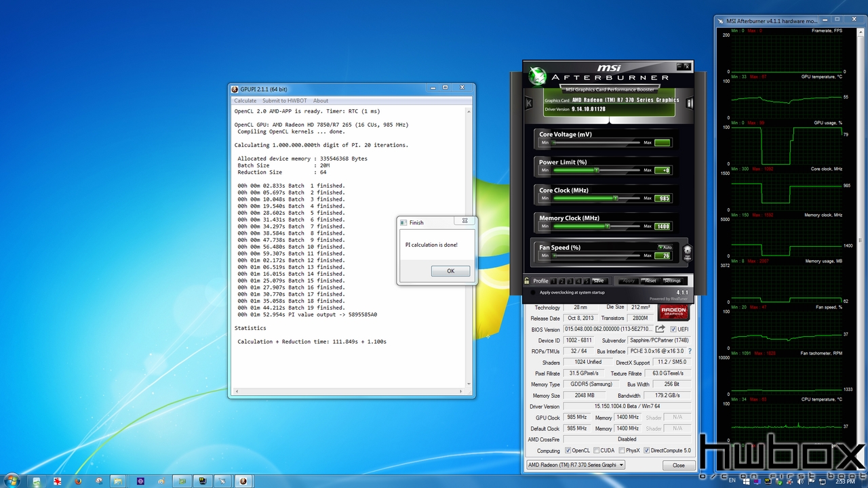Click the GPUPI title bar icon
868x488 pixels.
[235, 89]
